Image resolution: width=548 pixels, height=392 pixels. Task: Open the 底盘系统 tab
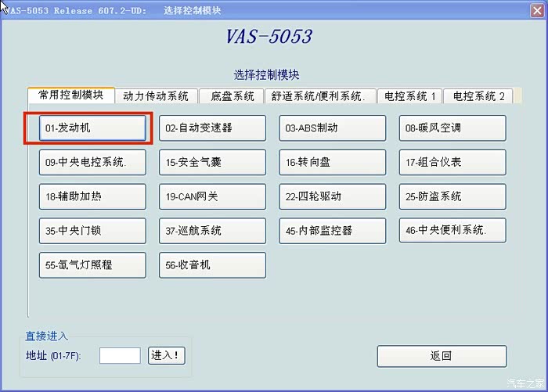coord(232,96)
